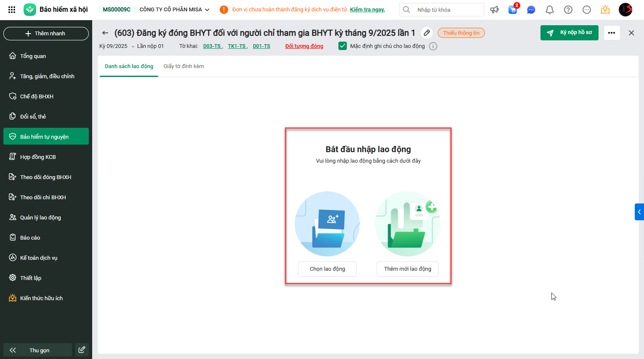The image size is (644, 359).
Task: Open Hợp đồng KCB menu
Action: [46, 157]
